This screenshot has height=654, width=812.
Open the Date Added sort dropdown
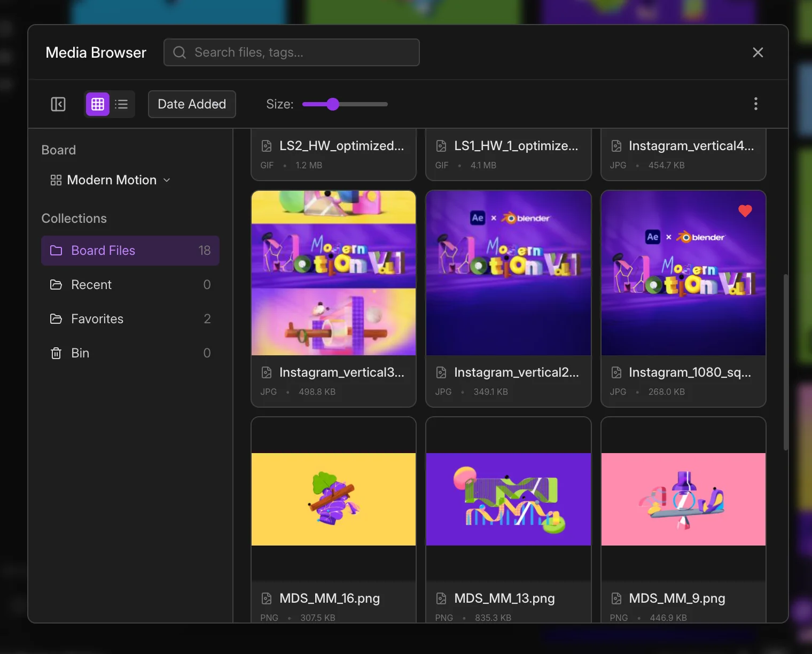click(x=192, y=104)
